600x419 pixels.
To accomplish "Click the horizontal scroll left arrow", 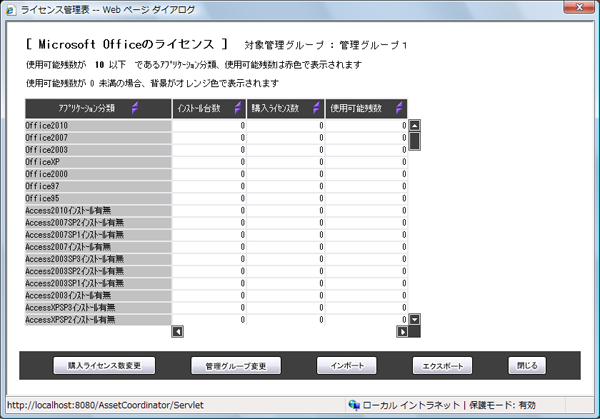I will click(178, 331).
